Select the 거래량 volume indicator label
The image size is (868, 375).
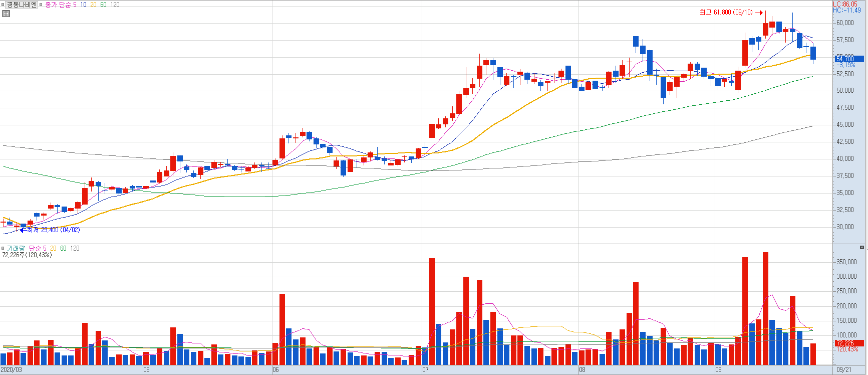[16, 248]
